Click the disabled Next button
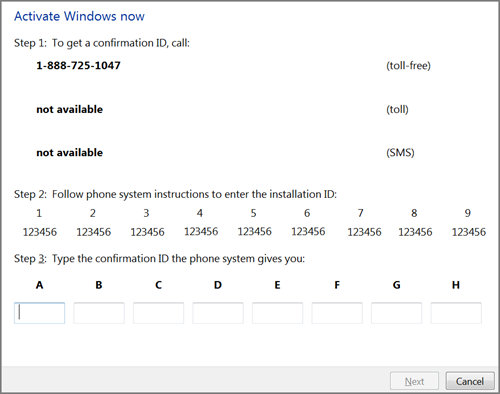Viewport: 500px width, 394px height. tap(414, 381)
